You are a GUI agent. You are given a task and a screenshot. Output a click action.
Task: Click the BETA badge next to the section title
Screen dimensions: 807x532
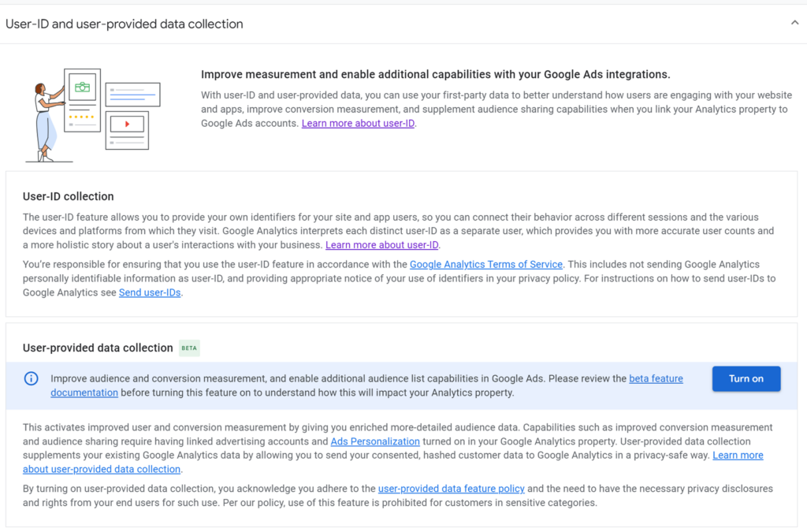(188, 348)
